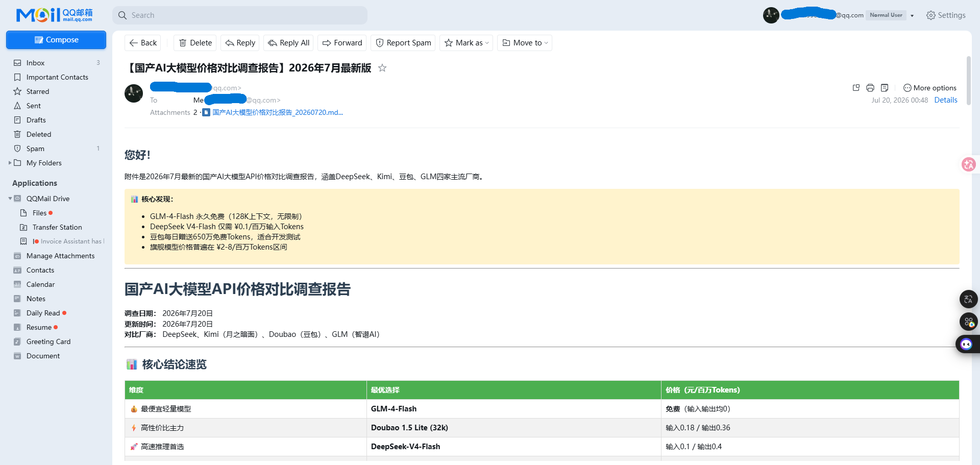Open the AI assistant robot button

pos(967,344)
